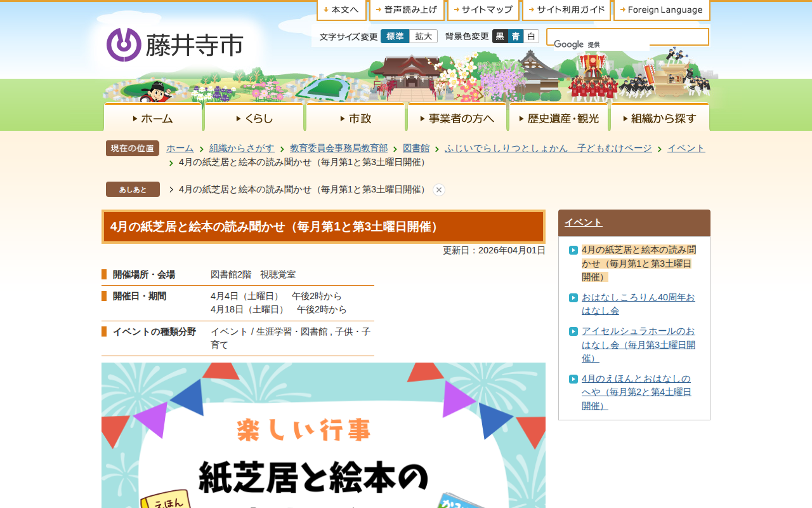The image size is (812, 508).
Task: Go to 図書館 in the breadcrumb
Action: tap(416, 148)
